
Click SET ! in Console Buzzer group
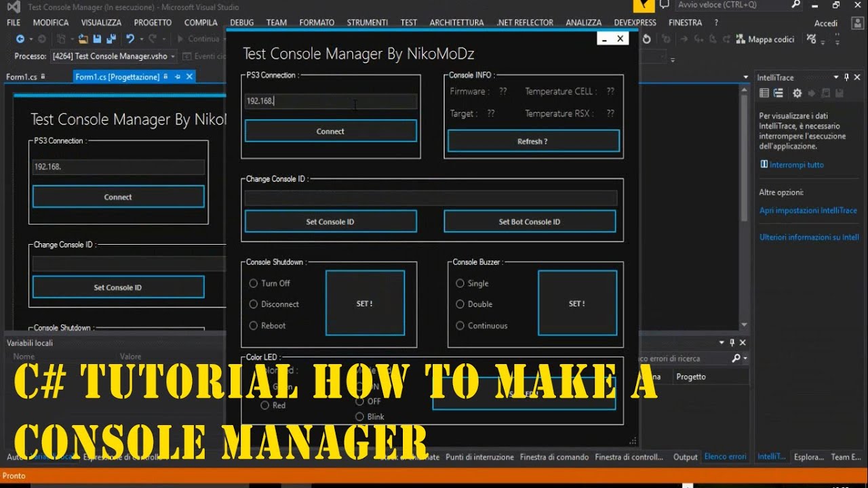[x=577, y=304]
